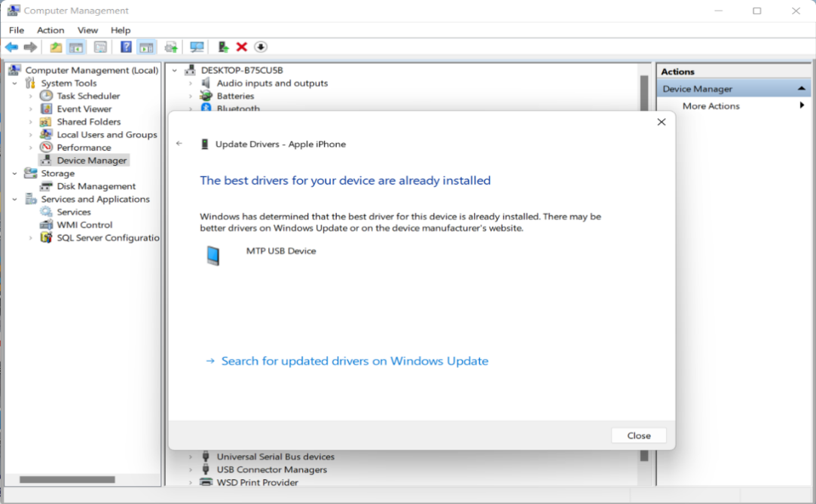Click Search for updated drivers on Windows Update
Image resolution: width=816 pixels, height=504 pixels.
(354, 361)
